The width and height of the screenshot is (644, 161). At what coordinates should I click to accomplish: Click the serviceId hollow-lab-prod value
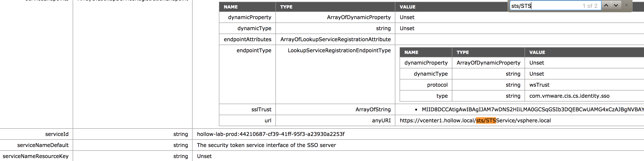(271, 134)
